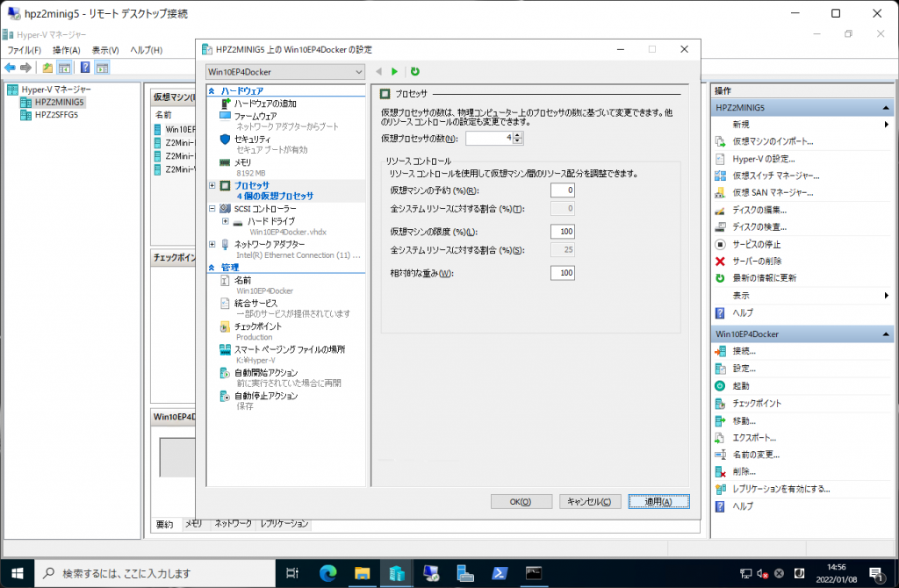Open the ヘルプ(H) menu
899x588 pixels.
click(147, 50)
